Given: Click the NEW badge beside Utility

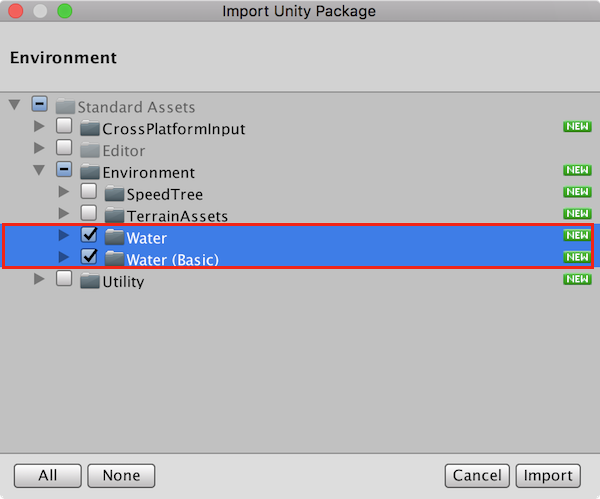Looking at the screenshot, I should [x=577, y=279].
